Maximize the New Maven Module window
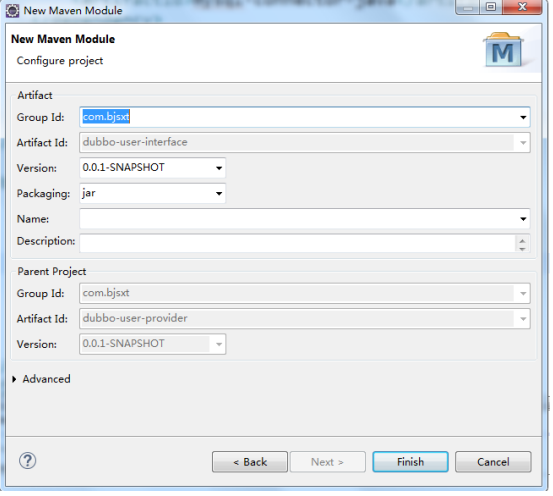The height and width of the screenshot is (496, 553). point(491,7)
